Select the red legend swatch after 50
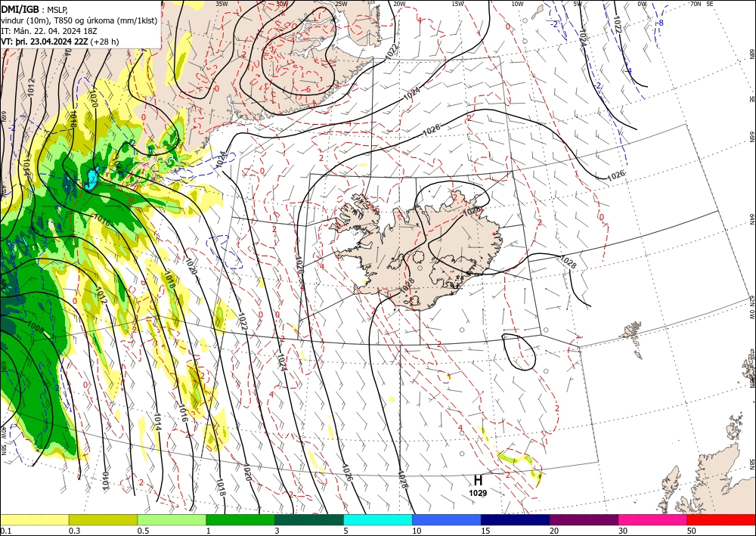 (721, 519)
